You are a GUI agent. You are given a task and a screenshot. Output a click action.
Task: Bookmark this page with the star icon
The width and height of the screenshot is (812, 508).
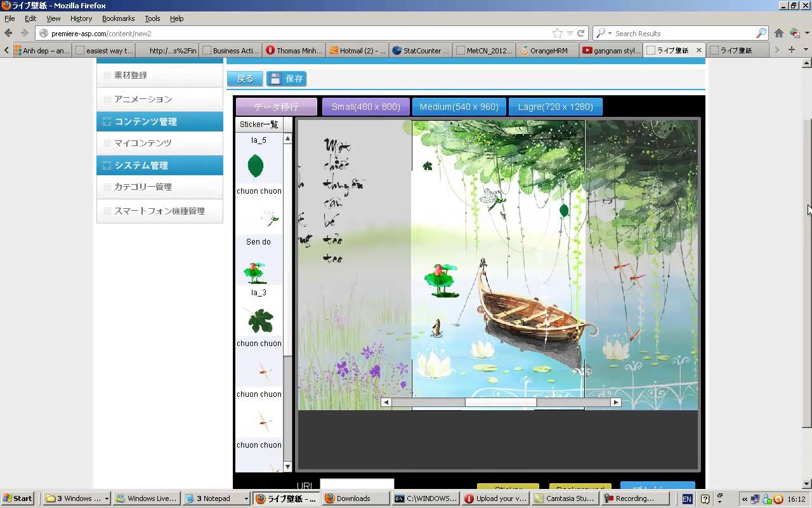[557, 33]
